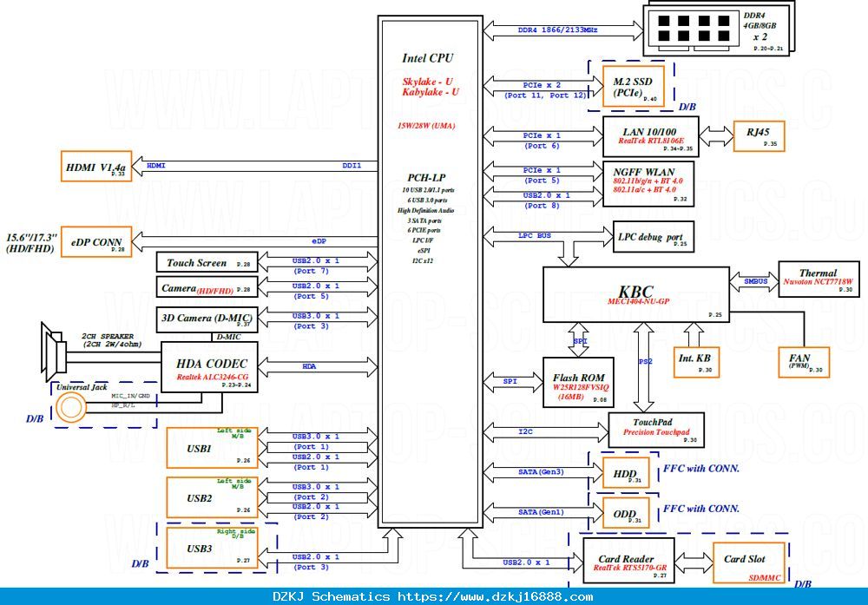The width and height of the screenshot is (868, 605).
Task: Click the HDMI V1.4a block
Action: (x=96, y=166)
